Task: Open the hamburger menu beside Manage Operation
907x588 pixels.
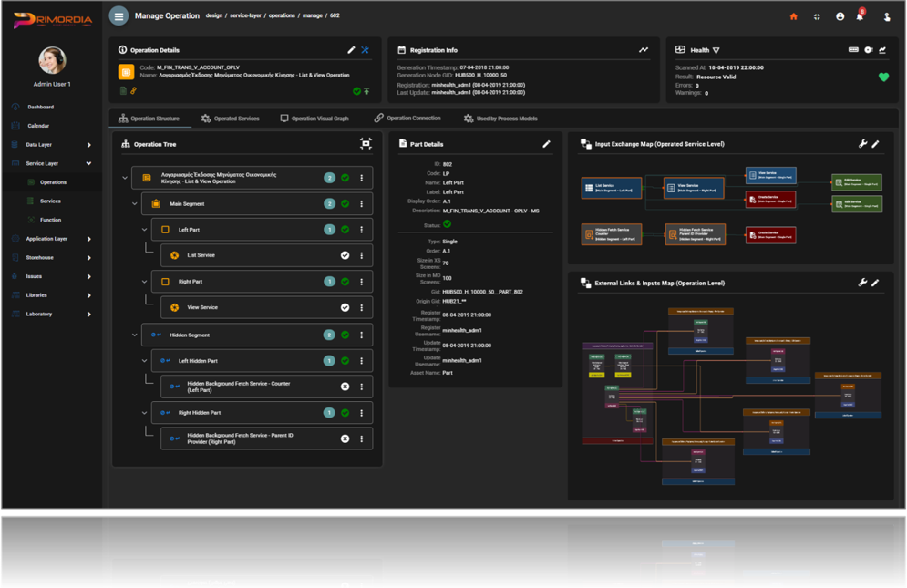Action: [119, 16]
